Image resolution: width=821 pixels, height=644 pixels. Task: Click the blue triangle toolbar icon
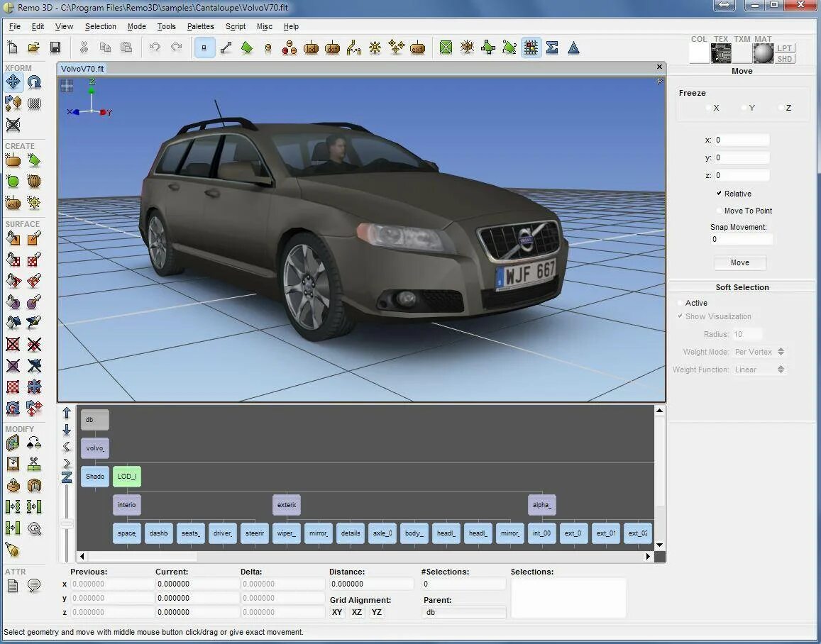click(x=574, y=48)
